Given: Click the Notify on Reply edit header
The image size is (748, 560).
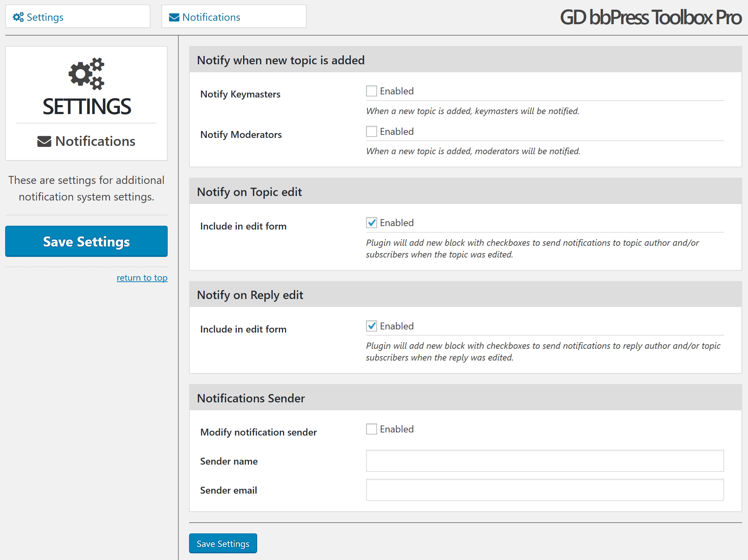Looking at the screenshot, I should click(466, 294).
